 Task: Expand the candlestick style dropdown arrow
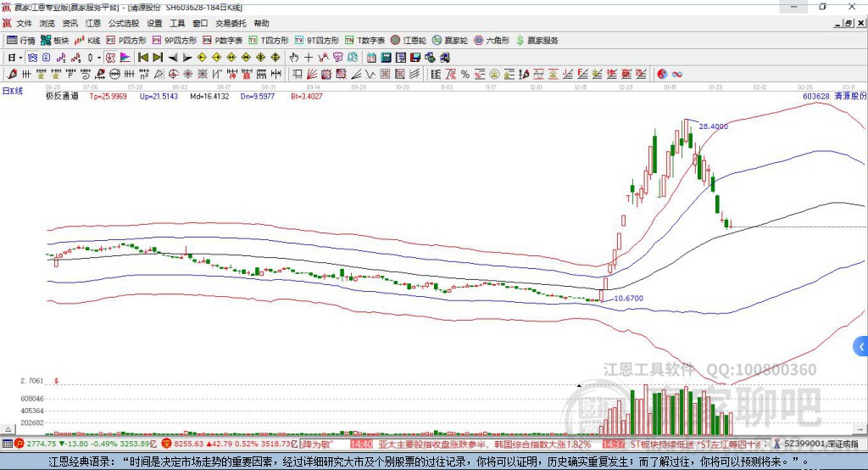pyautogui.click(x=99, y=58)
